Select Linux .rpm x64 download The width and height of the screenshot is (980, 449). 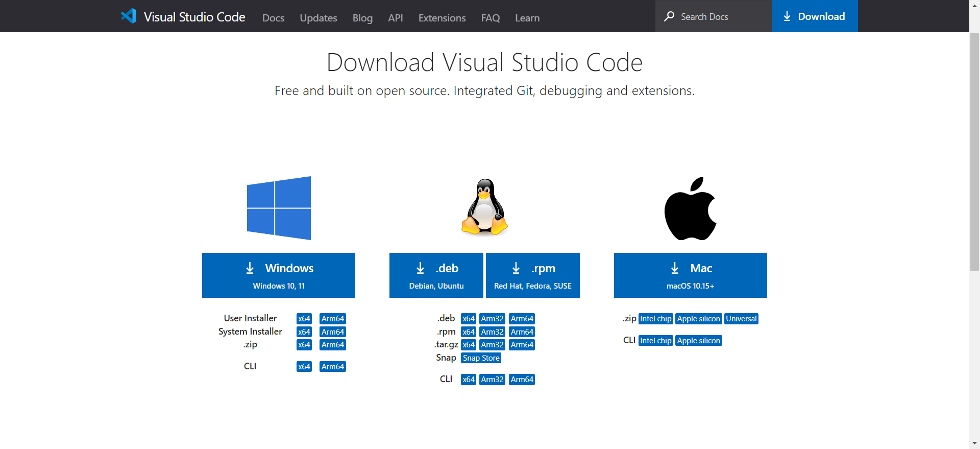click(469, 332)
